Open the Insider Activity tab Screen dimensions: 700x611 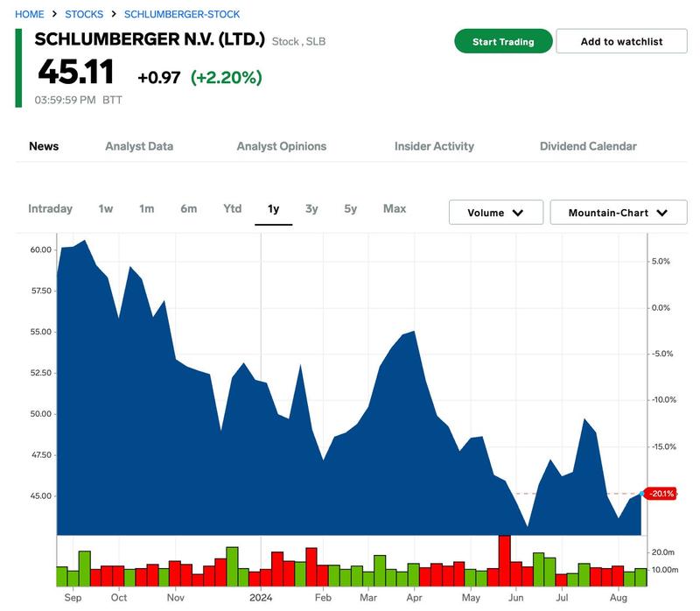434,146
